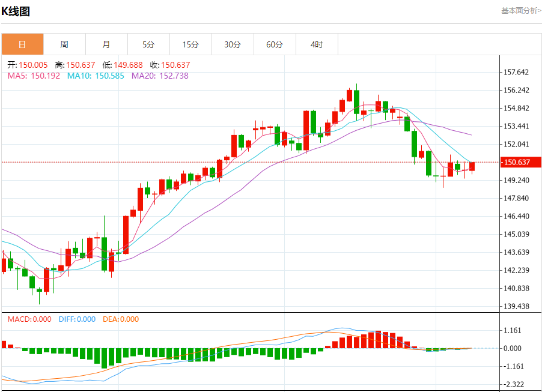Click the 157.642 price axis label
545x392 pixels.
516,72
